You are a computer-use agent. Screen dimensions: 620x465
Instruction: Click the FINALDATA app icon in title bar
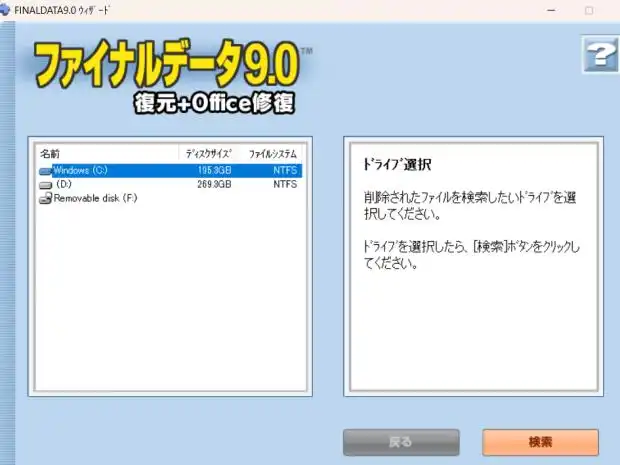pyautogui.click(x=4, y=9)
